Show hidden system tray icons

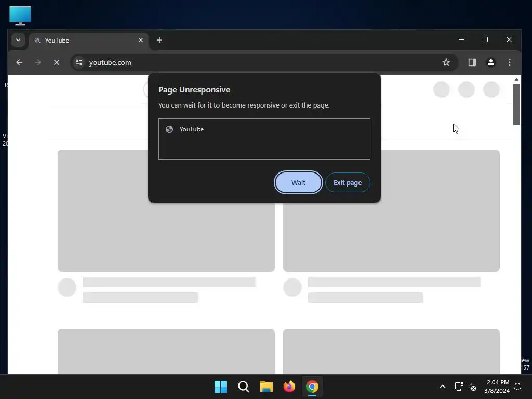(443, 387)
